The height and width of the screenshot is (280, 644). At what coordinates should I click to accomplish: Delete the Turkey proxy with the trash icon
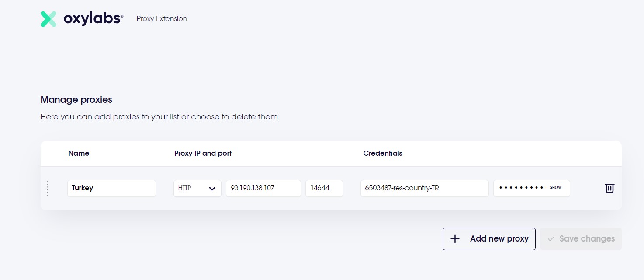[609, 188]
